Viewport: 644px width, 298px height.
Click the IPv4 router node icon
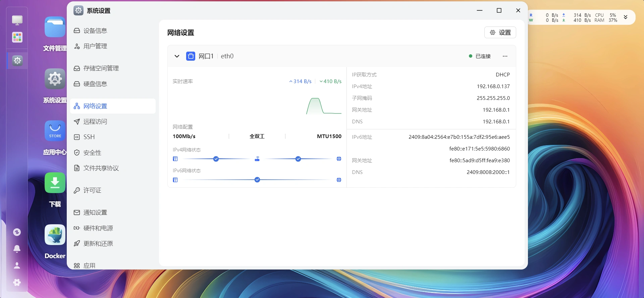257,159
